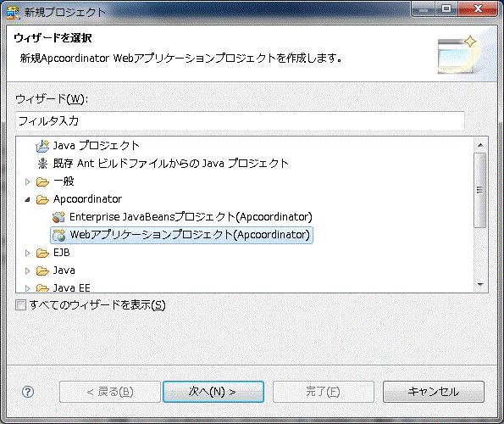Click the Java プロジェクト wizard icon
Image resolution: width=504 pixels, height=424 pixels.
pos(42,146)
